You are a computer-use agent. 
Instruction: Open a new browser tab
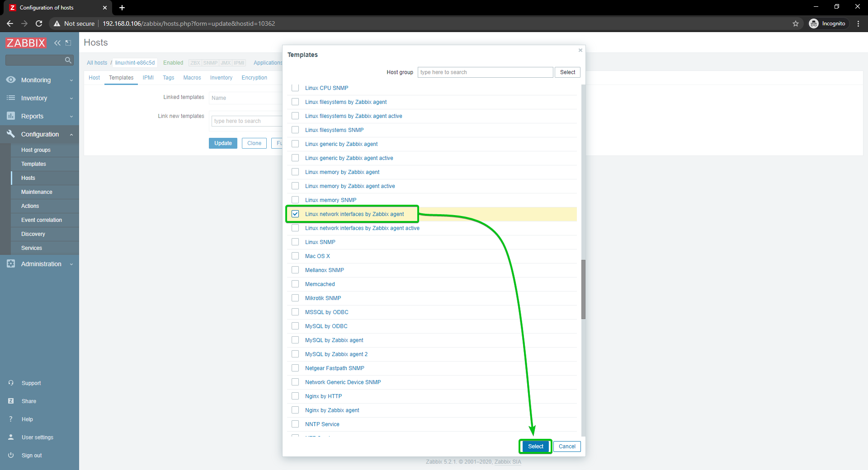122,8
